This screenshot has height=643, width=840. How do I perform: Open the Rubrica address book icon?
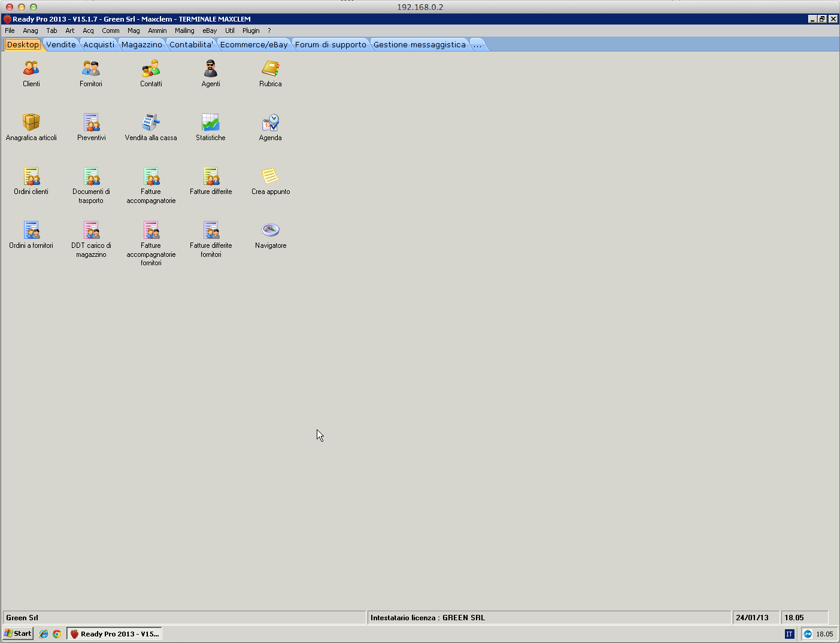click(271, 68)
